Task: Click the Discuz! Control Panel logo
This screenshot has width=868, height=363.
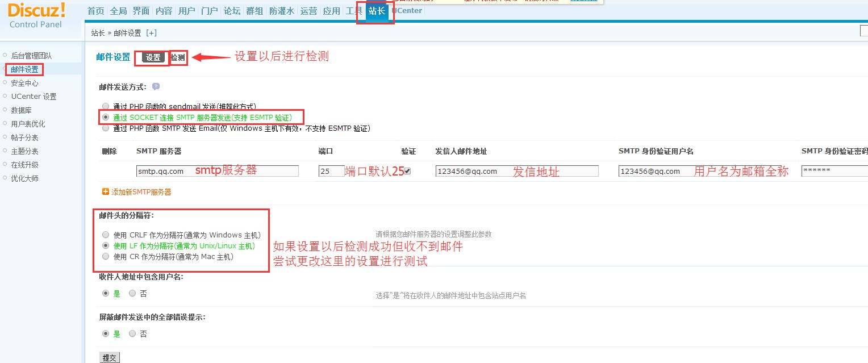Action: click(x=36, y=15)
